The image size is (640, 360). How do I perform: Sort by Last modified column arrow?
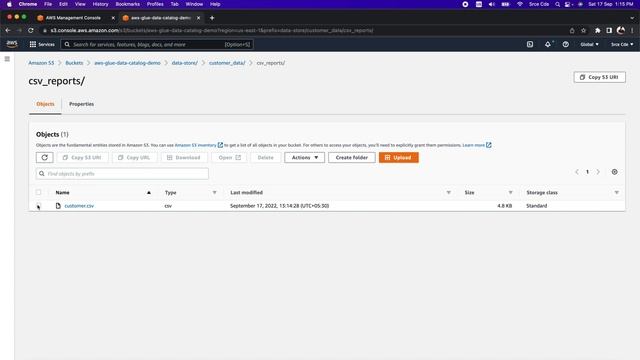tap(449, 192)
